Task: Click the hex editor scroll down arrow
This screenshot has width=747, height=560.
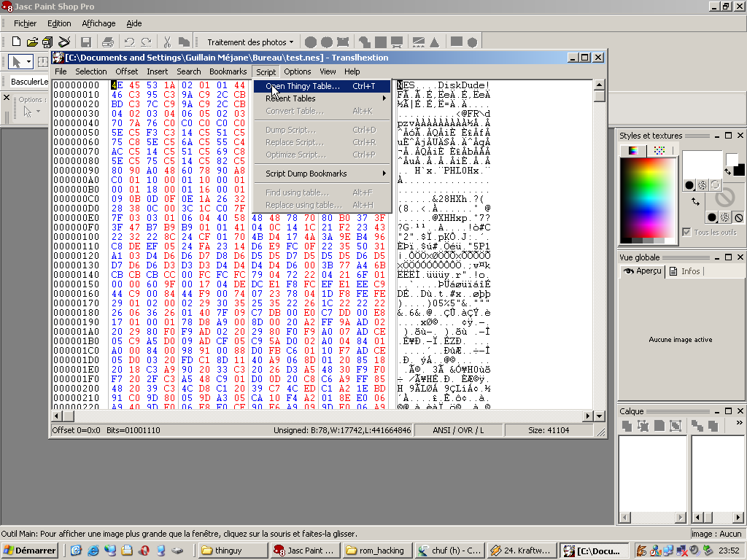Action: click(600, 416)
